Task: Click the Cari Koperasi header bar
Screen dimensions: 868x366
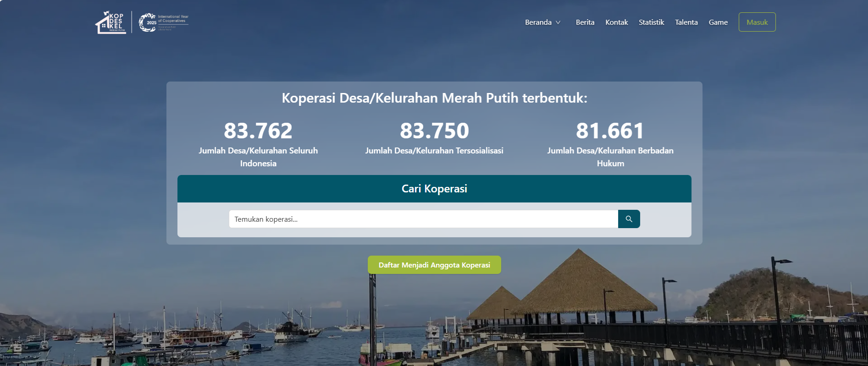Action: [x=434, y=189]
